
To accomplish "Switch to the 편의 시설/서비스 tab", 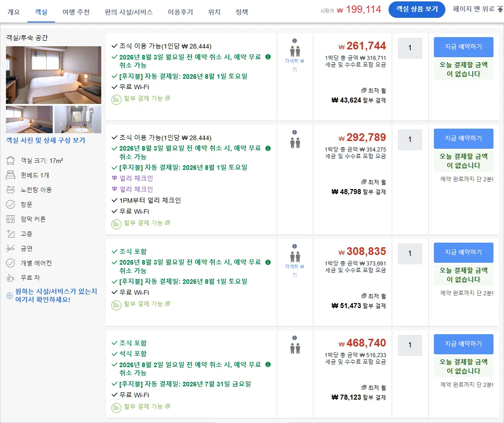I will click(129, 12).
